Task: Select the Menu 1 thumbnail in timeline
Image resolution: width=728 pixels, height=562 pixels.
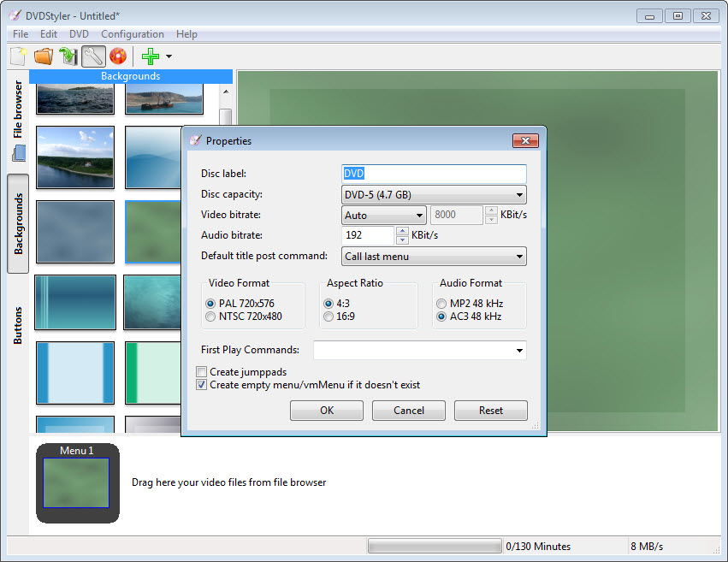Action: (x=76, y=482)
